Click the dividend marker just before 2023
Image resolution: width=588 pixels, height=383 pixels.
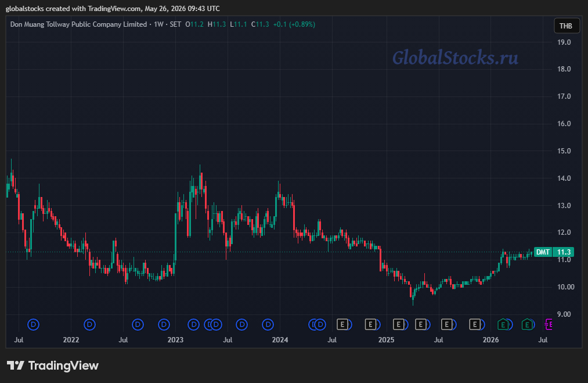164,324
